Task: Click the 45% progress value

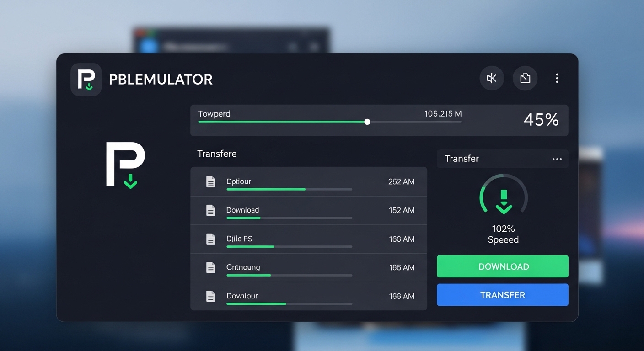Action: pyautogui.click(x=541, y=120)
